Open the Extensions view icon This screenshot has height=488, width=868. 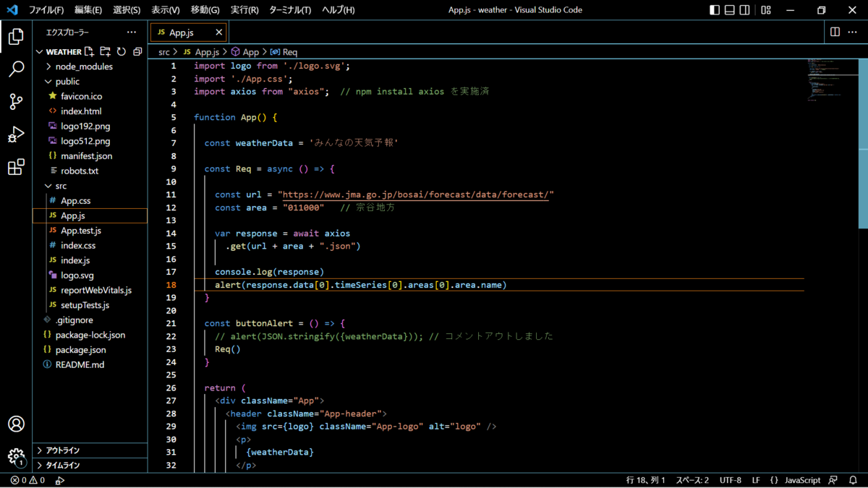16,168
